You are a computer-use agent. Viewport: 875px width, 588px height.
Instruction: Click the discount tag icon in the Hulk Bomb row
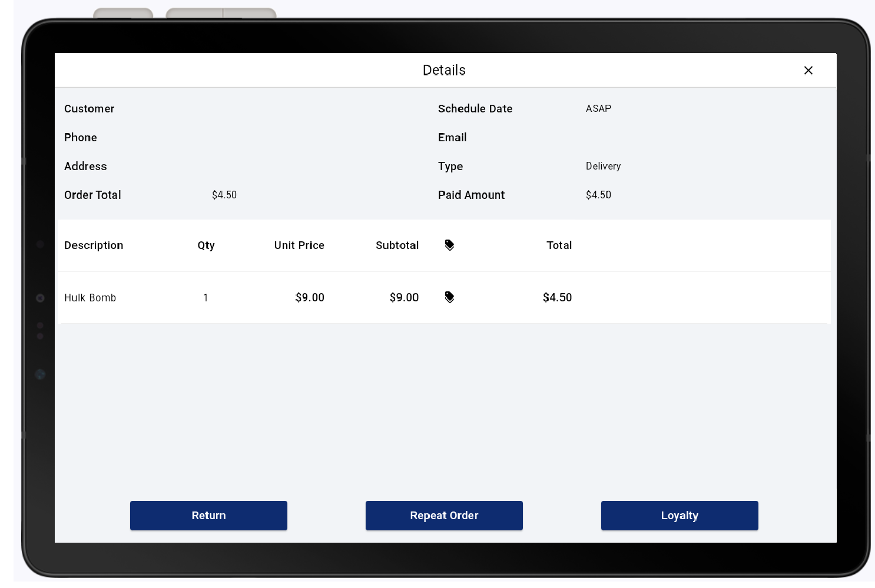pyautogui.click(x=449, y=297)
